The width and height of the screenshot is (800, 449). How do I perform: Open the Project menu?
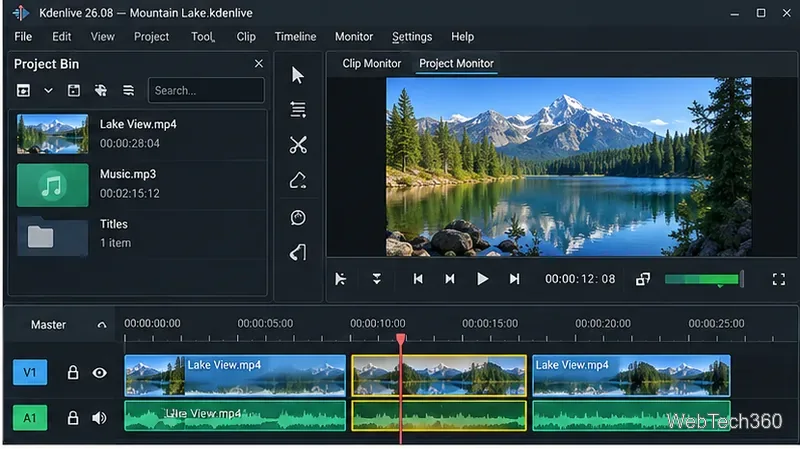coord(151,37)
